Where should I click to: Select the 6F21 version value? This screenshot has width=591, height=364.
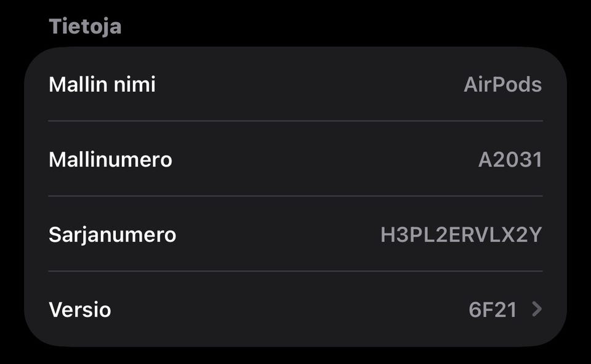[x=492, y=309]
